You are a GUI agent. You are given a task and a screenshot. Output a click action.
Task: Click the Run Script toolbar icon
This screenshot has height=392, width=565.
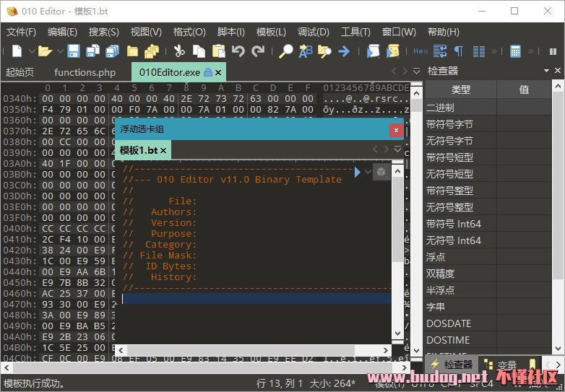click(373, 51)
